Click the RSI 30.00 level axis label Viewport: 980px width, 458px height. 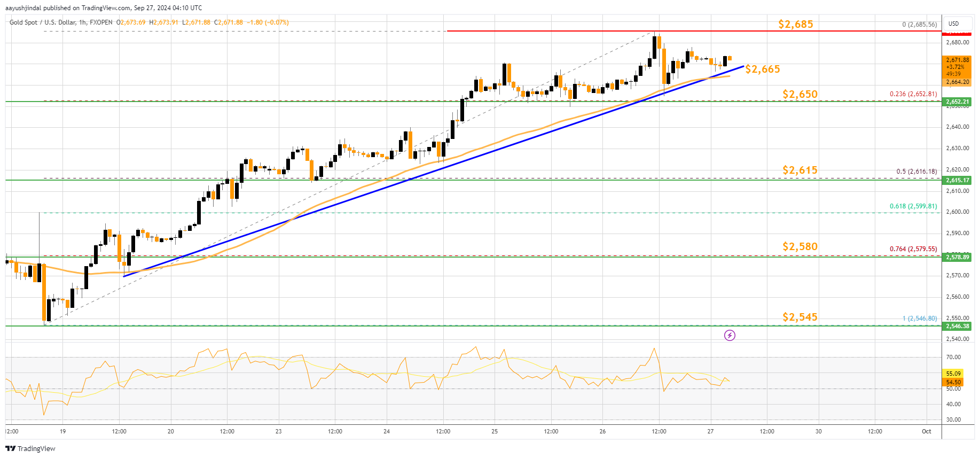coord(953,420)
